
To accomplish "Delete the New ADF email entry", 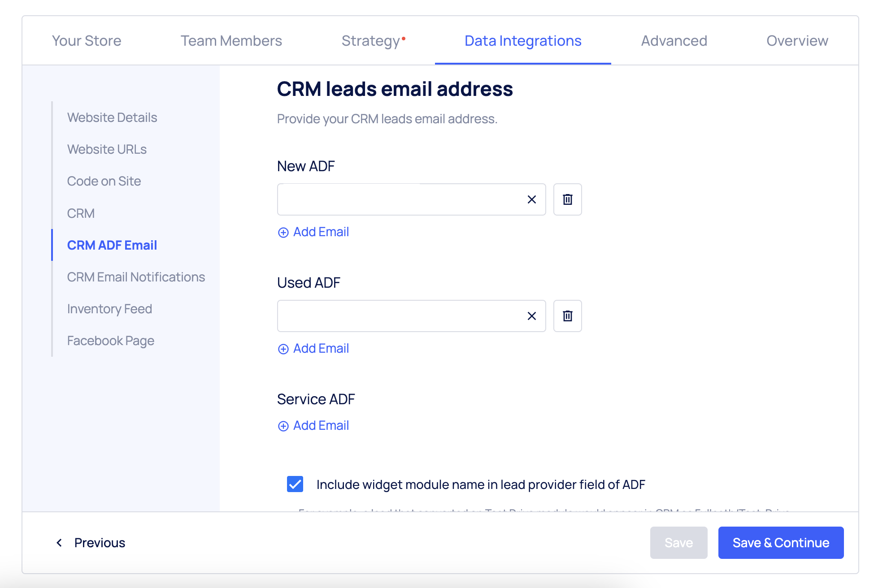I will pyautogui.click(x=567, y=199).
